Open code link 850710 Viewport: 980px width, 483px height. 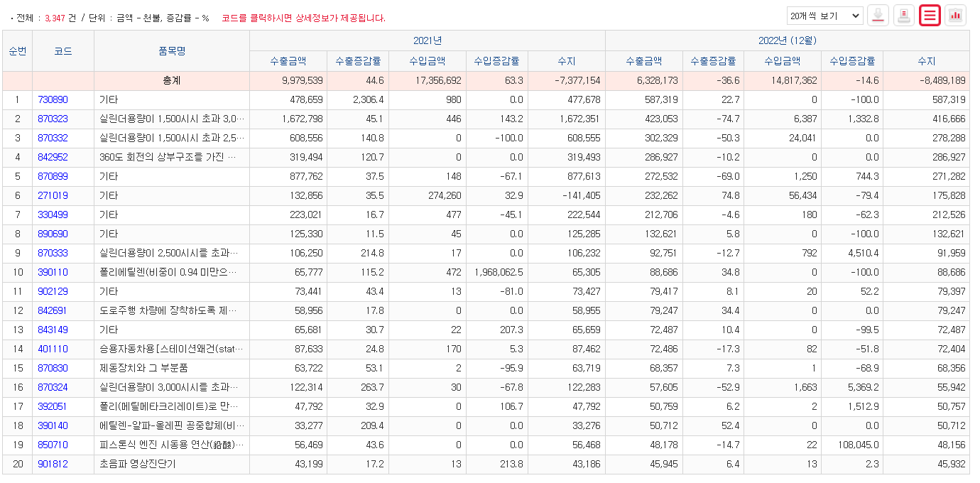pyautogui.click(x=53, y=445)
